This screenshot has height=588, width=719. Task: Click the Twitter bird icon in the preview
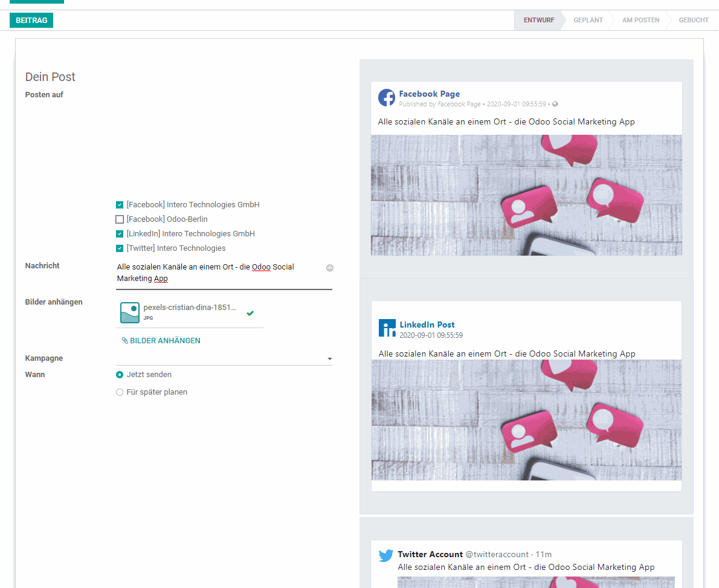(386, 555)
